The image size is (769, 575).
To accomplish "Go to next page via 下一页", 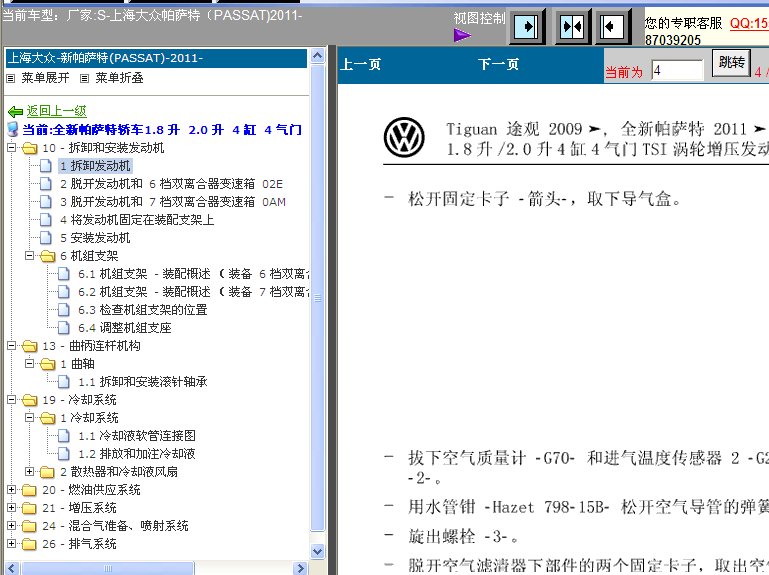I will 498,64.
